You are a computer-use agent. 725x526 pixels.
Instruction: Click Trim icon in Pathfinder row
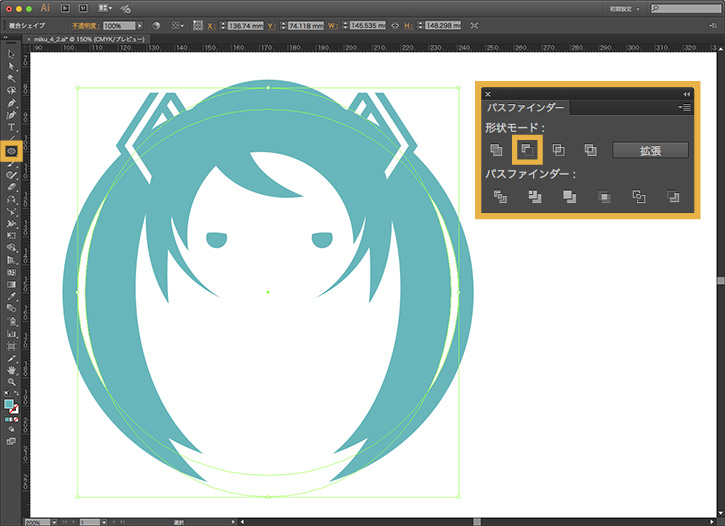click(x=535, y=196)
